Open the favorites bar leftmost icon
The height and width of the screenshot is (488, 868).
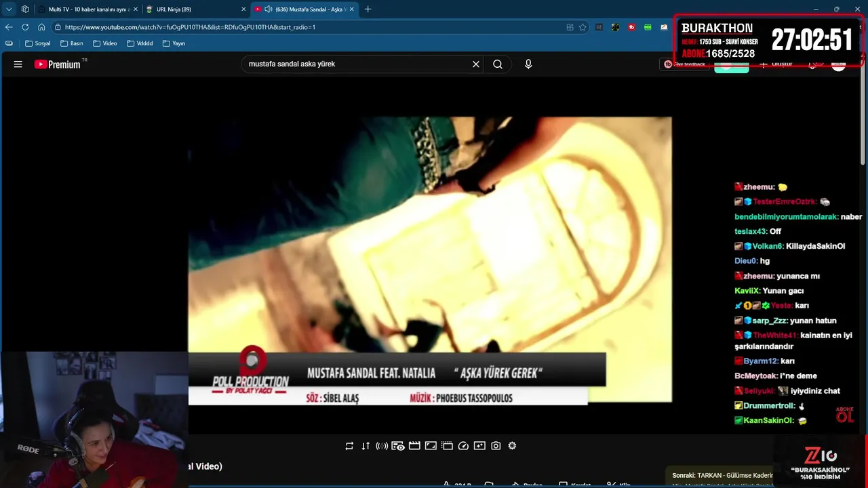[x=9, y=43]
